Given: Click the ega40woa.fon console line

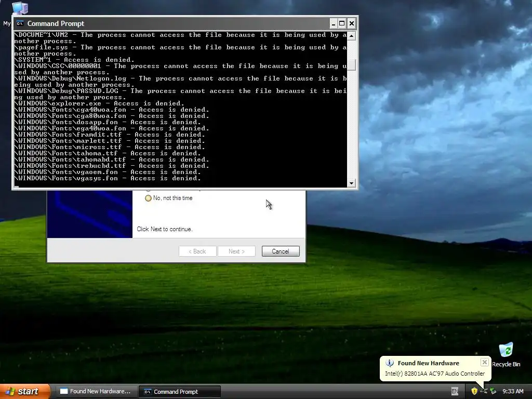Looking at the screenshot, I should pos(112,129).
